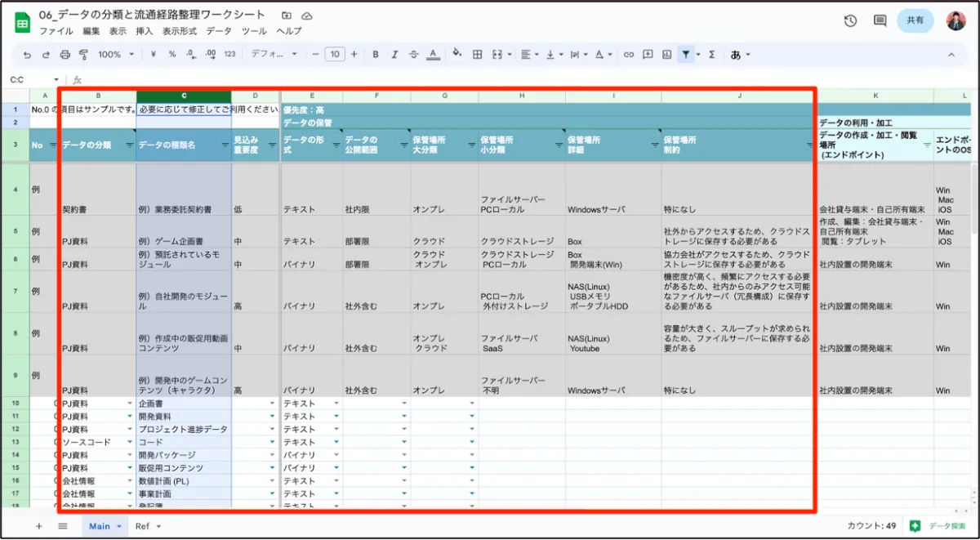Switch to the Ref sheet tab

pos(148,526)
